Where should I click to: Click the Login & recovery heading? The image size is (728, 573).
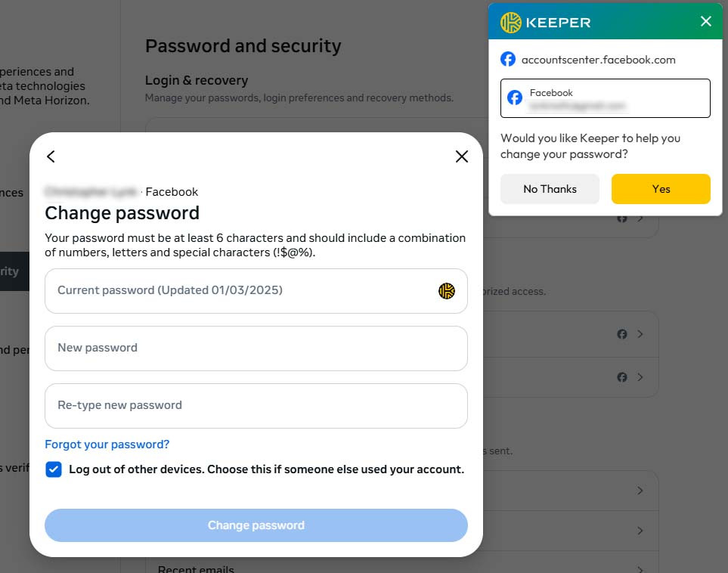(197, 80)
